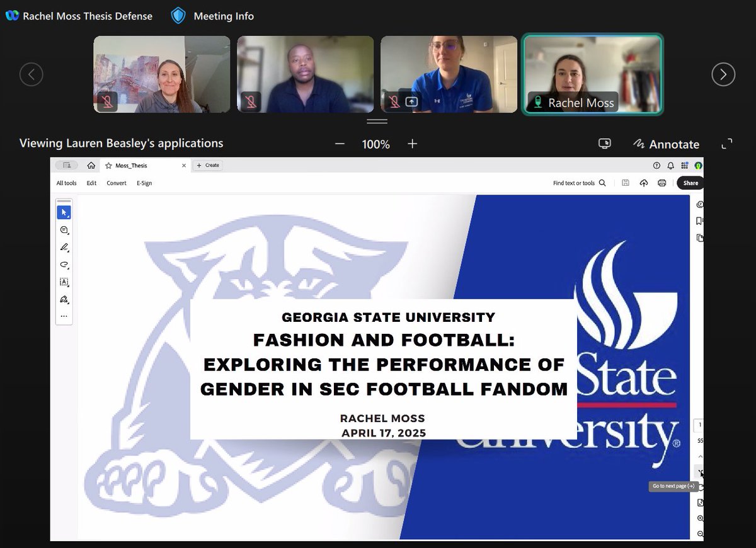Select the blue polo participant's video tile
The height and width of the screenshot is (548, 756).
coord(449,74)
